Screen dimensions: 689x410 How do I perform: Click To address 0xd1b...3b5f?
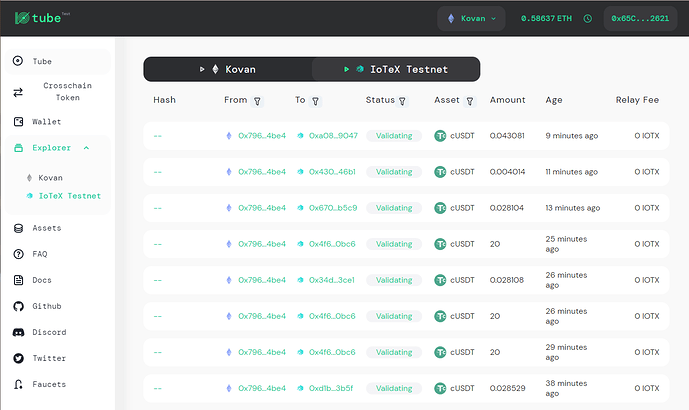coord(331,388)
